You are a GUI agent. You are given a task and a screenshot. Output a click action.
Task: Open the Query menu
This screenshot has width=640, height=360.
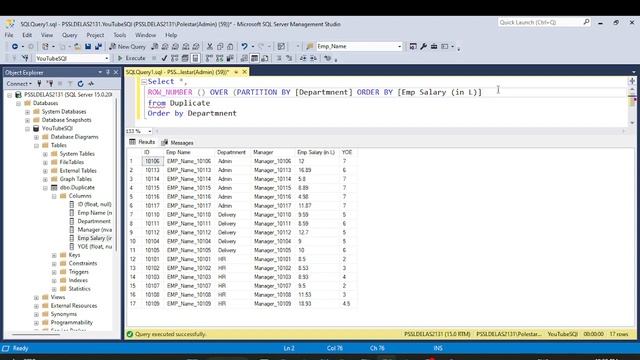(x=69, y=35)
